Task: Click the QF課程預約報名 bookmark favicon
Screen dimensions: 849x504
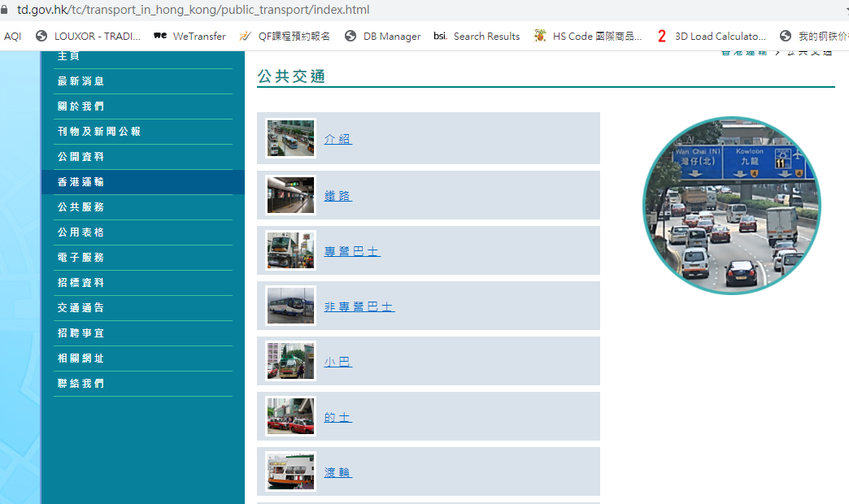Action: click(246, 36)
